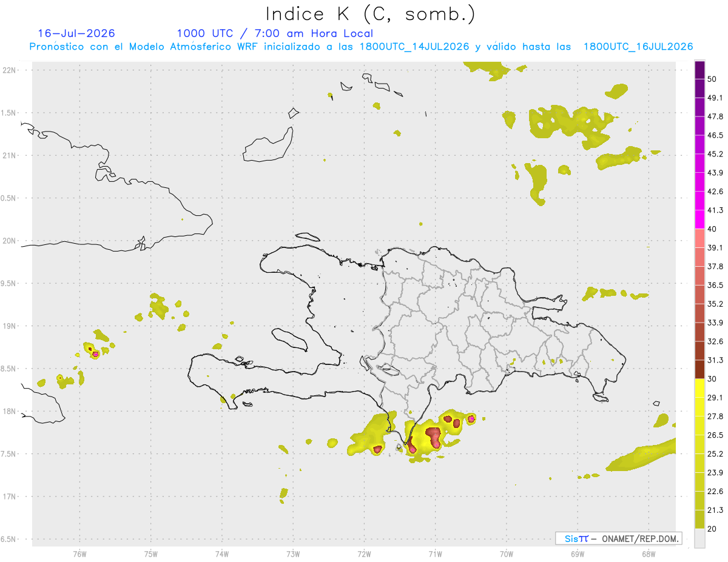Screen dimensions: 728x562
Task: Pick the olive swatch between 20 and 21.3
Action: [x=699, y=520]
